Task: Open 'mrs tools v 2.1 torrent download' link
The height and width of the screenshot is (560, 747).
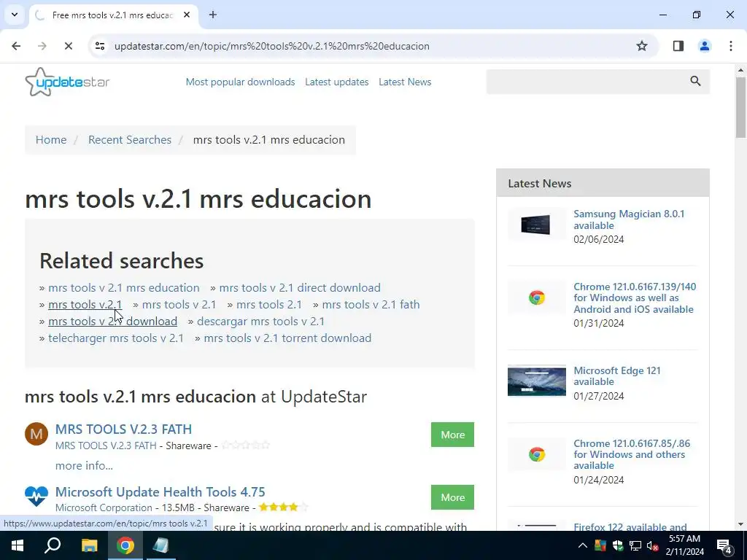Action: pos(287,338)
